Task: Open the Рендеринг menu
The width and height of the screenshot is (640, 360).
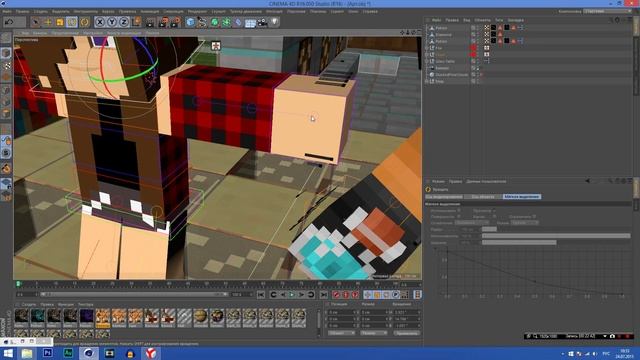Action: click(x=198, y=11)
